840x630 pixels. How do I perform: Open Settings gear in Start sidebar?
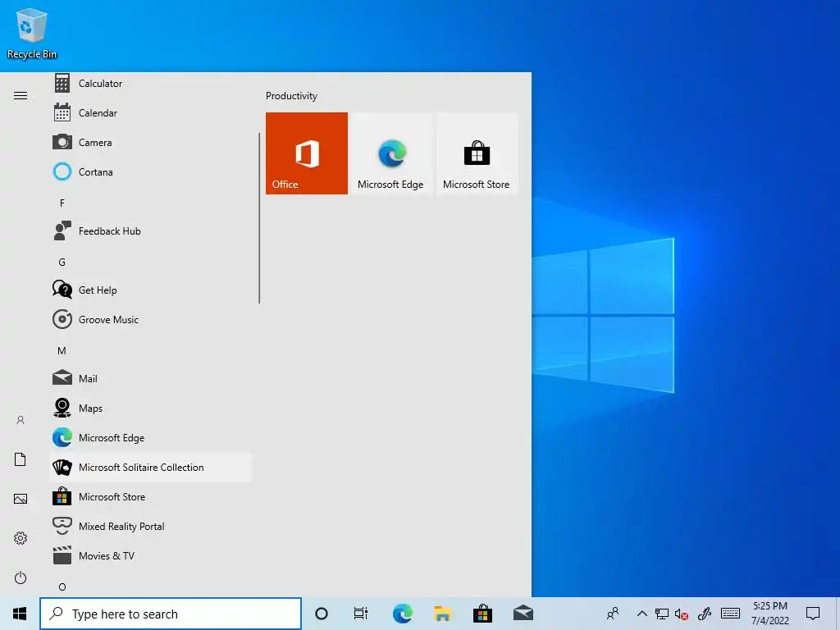pos(21,538)
